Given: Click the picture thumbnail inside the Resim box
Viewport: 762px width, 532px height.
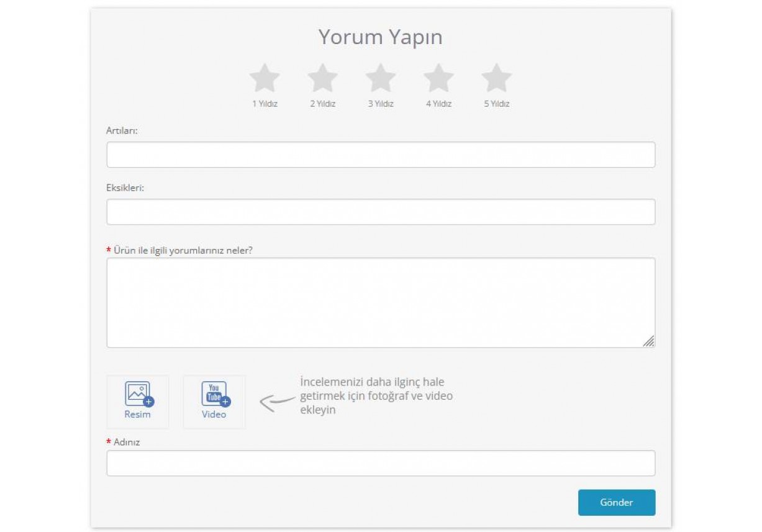Looking at the screenshot, I should 138,392.
